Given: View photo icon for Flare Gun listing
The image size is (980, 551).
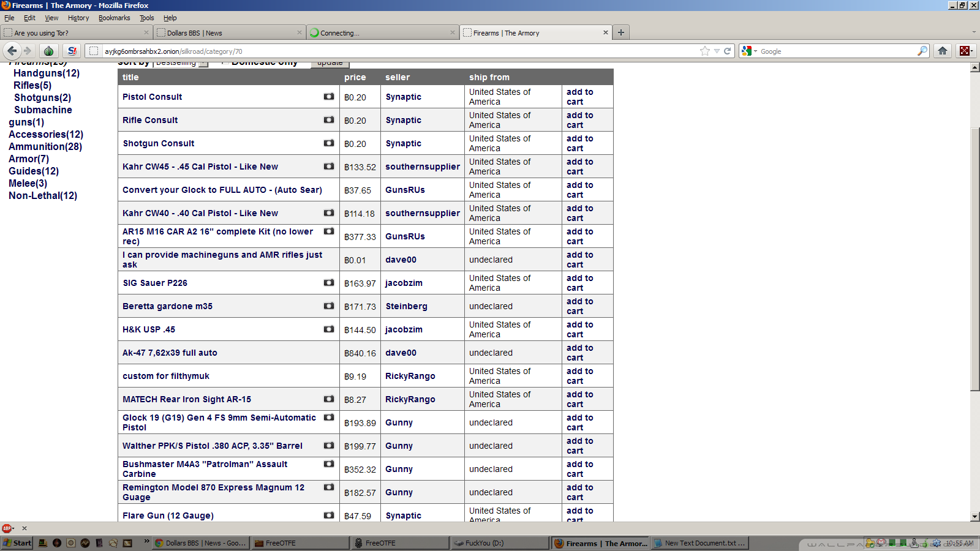Looking at the screenshot, I should click(x=329, y=515).
